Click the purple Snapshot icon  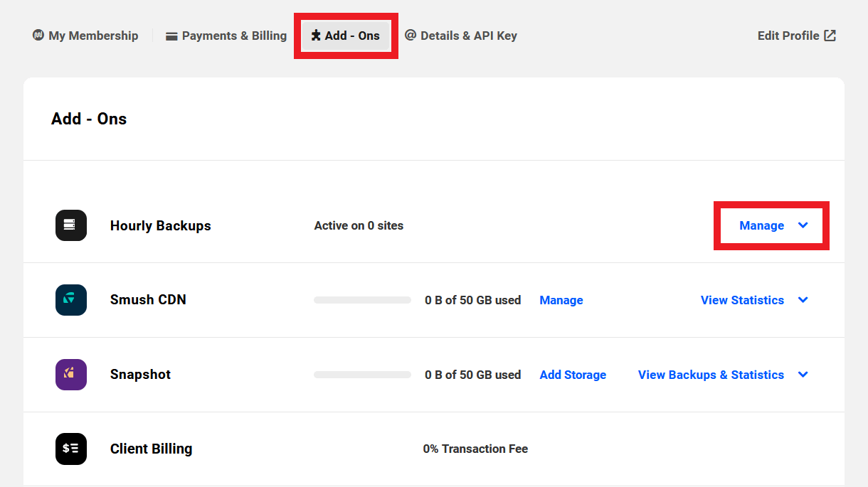[x=71, y=375]
